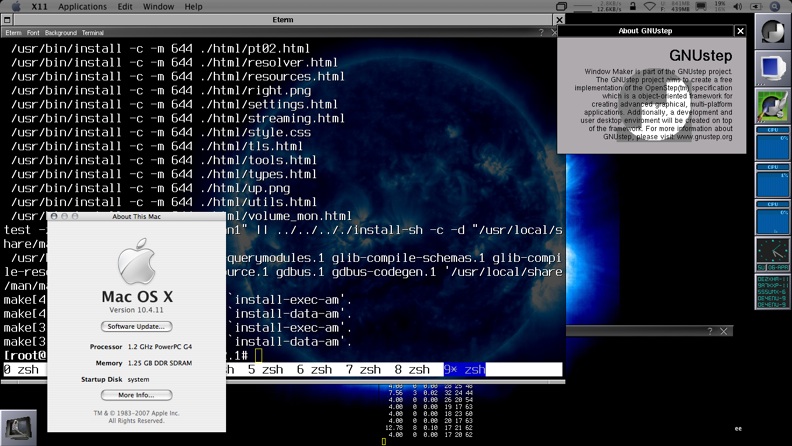Click the Software Update... button

pyautogui.click(x=136, y=326)
